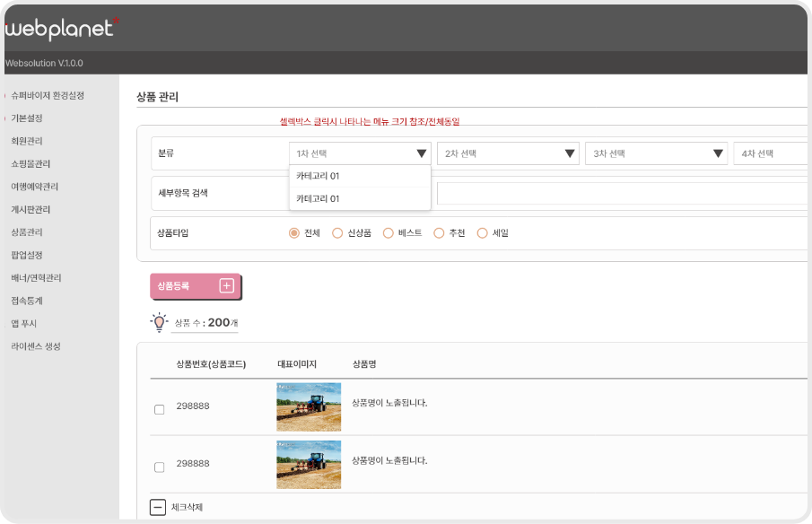Click the lightbulb icon beside product count
Image resolution: width=812 pixels, height=524 pixels.
(159, 322)
